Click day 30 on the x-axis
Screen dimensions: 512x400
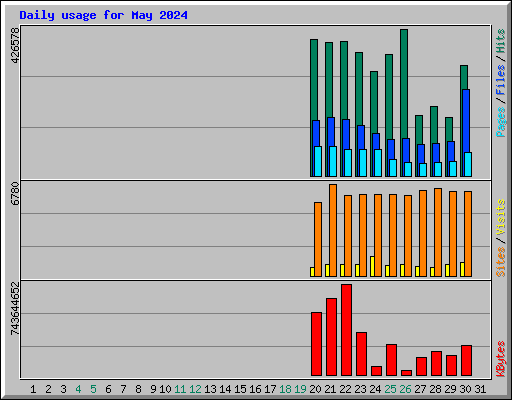(465, 389)
